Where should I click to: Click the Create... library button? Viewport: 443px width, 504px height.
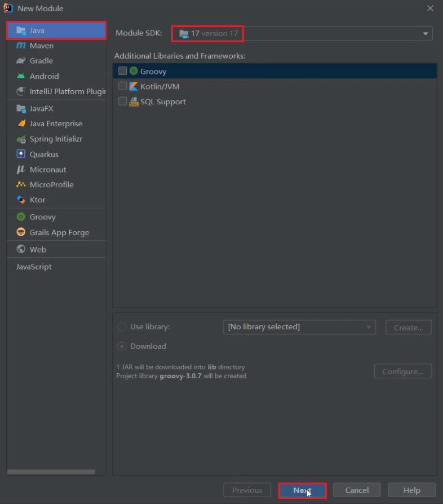tap(409, 327)
